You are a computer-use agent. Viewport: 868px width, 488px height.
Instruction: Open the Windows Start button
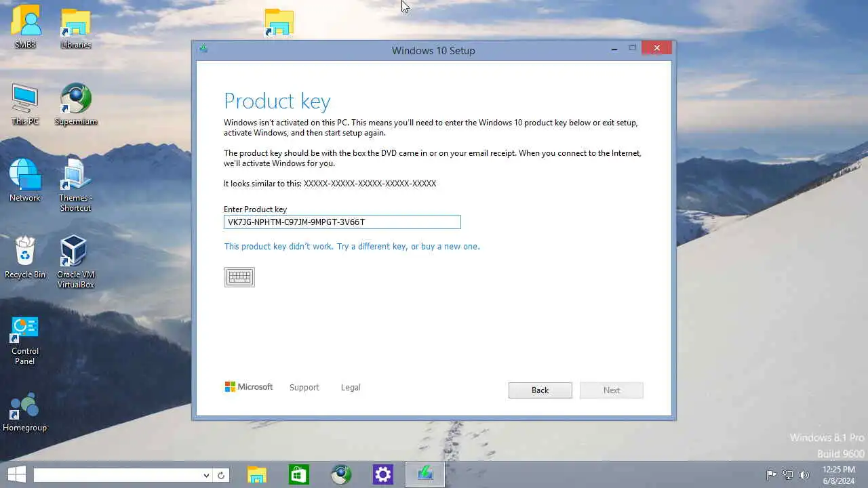click(x=16, y=474)
